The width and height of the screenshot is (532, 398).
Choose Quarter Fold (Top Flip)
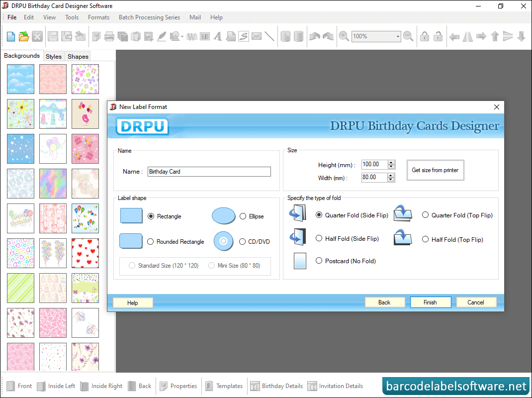(x=426, y=215)
